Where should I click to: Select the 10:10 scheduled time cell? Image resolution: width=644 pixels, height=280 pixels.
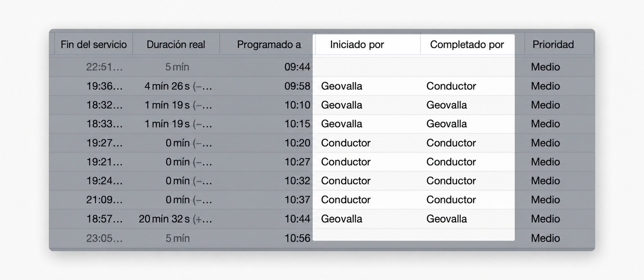tap(297, 105)
